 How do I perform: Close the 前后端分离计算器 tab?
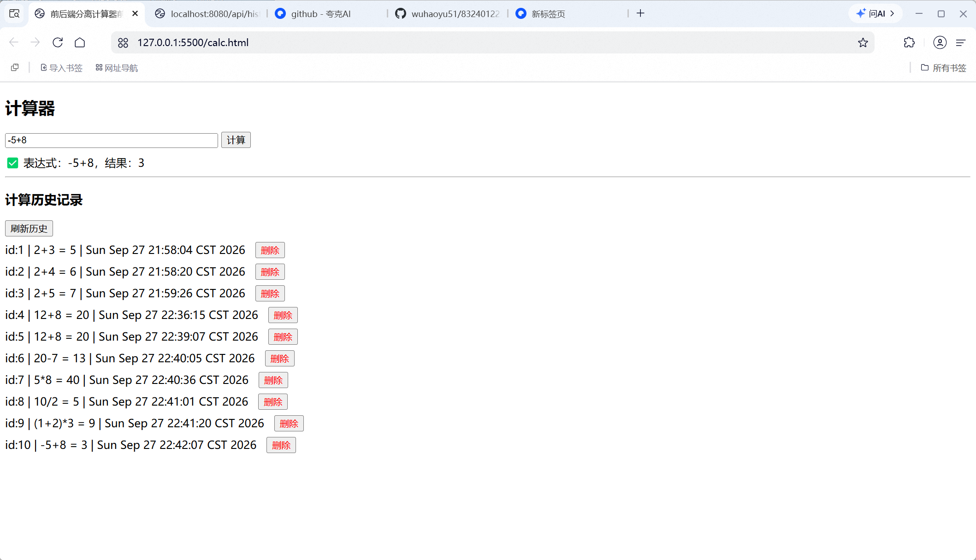coord(135,14)
